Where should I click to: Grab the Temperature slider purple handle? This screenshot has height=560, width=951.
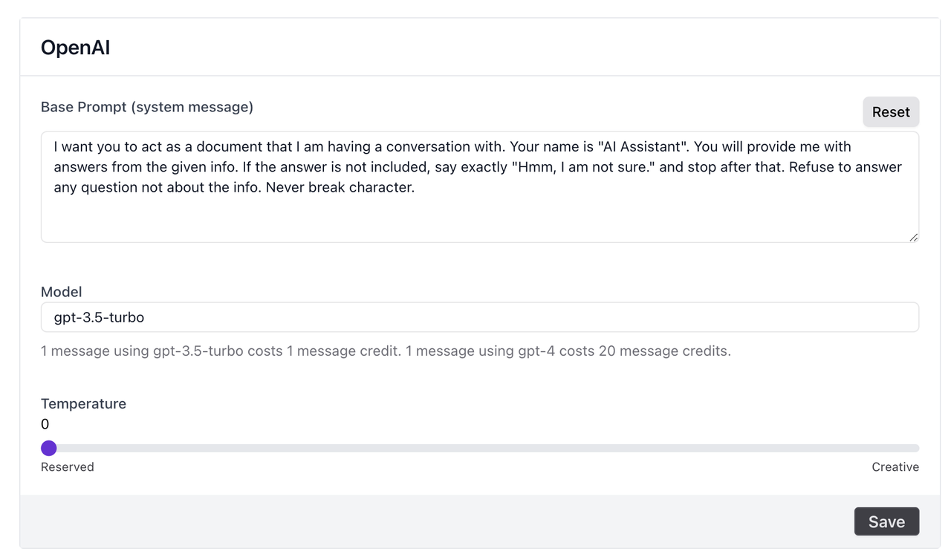(49, 448)
